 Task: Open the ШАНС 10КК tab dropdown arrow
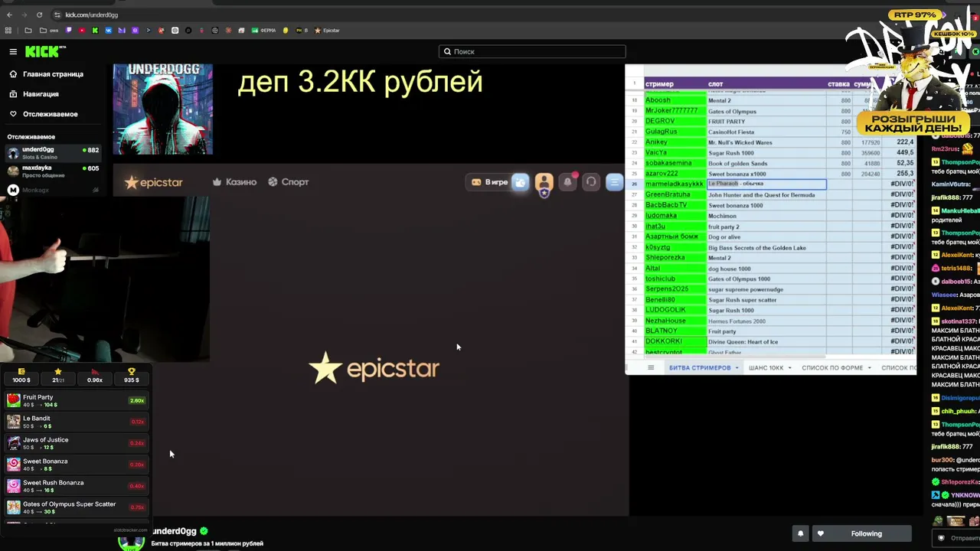point(789,368)
